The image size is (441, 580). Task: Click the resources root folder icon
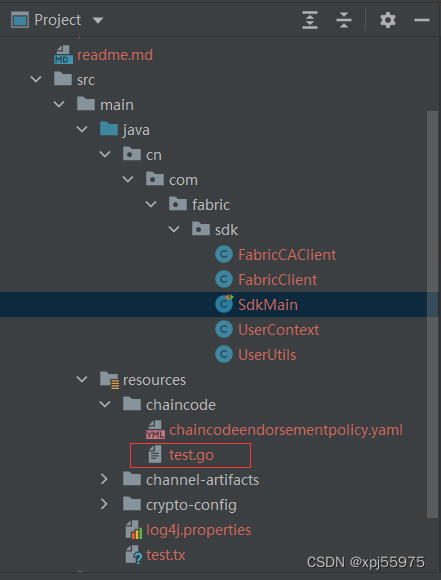pyautogui.click(x=109, y=380)
